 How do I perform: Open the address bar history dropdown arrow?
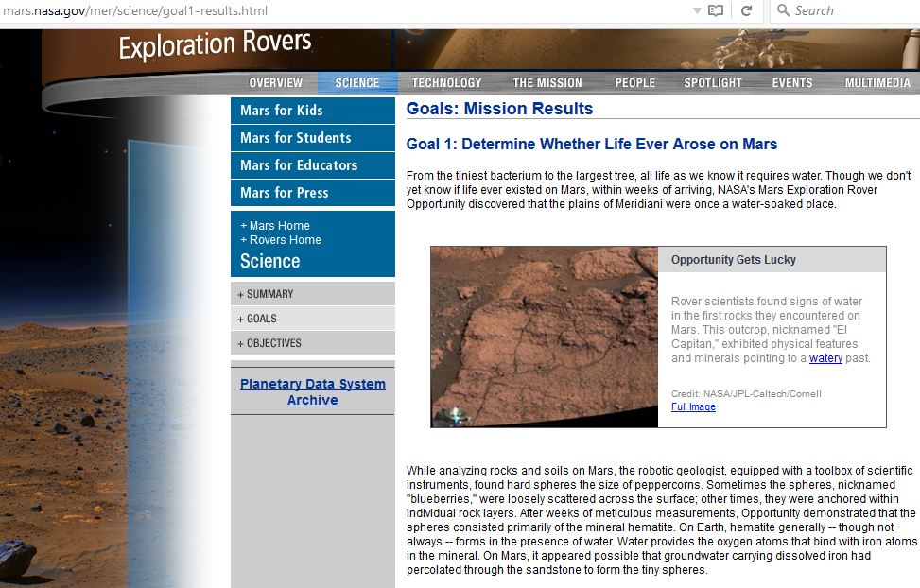(x=697, y=10)
